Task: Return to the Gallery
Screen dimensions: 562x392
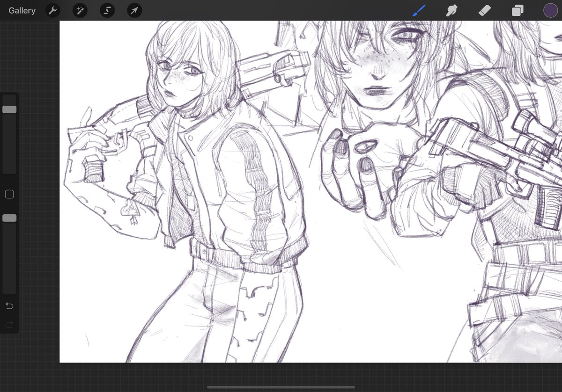Action: tap(22, 10)
